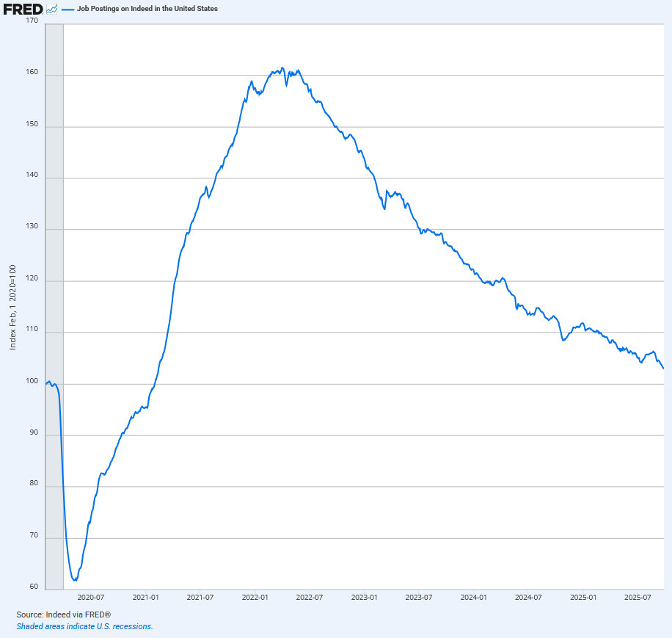Screen dimensions: 672x638
Task: Click the small chart icon beside FRED logo
Action: click(x=51, y=10)
